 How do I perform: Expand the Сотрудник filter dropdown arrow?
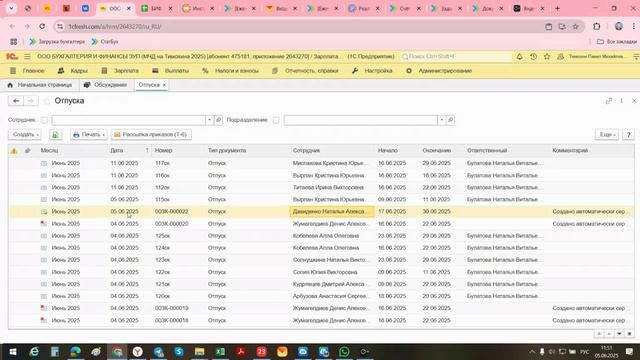point(209,120)
